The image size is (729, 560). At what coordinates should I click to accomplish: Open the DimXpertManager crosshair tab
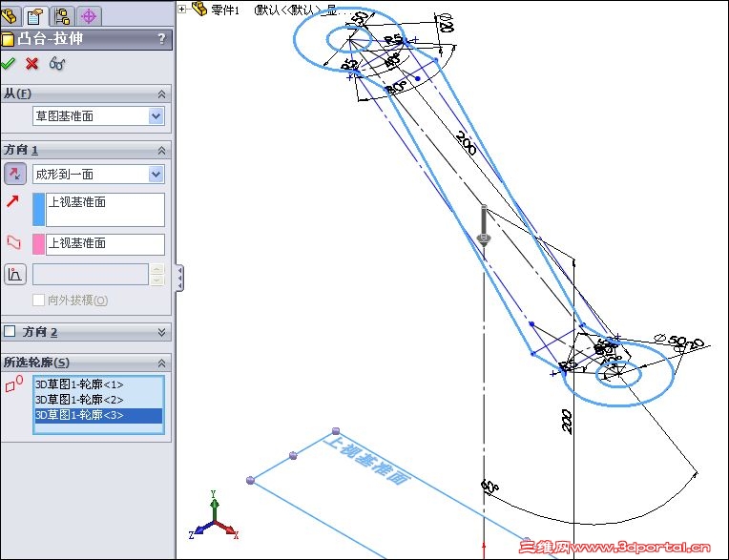tap(89, 16)
